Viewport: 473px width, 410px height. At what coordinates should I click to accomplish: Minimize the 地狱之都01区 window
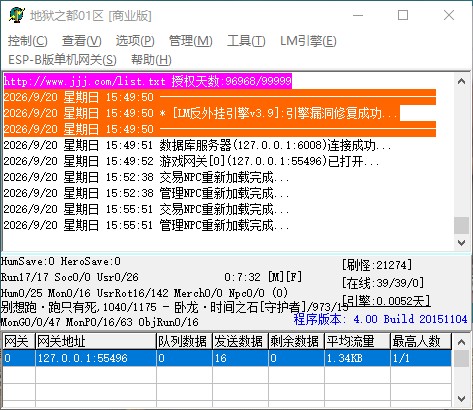click(358, 15)
